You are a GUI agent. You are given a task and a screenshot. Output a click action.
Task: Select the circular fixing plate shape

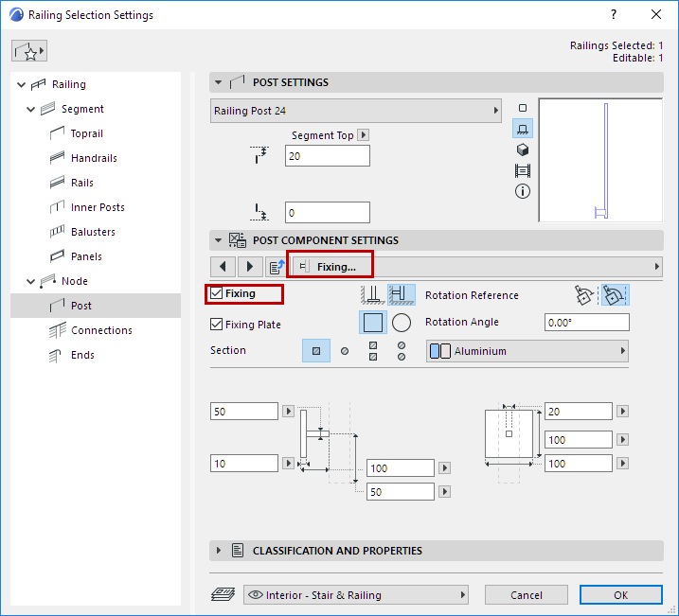click(402, 323)
